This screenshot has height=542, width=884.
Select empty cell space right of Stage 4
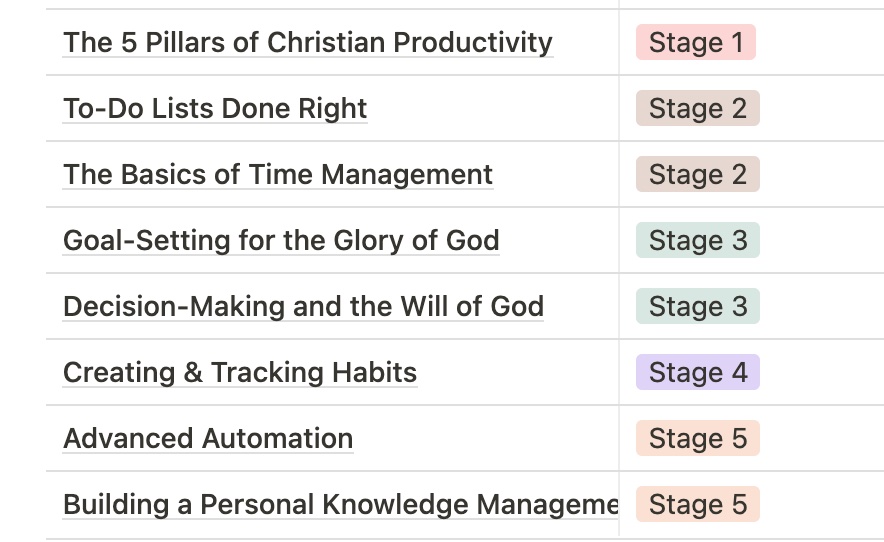822,372
